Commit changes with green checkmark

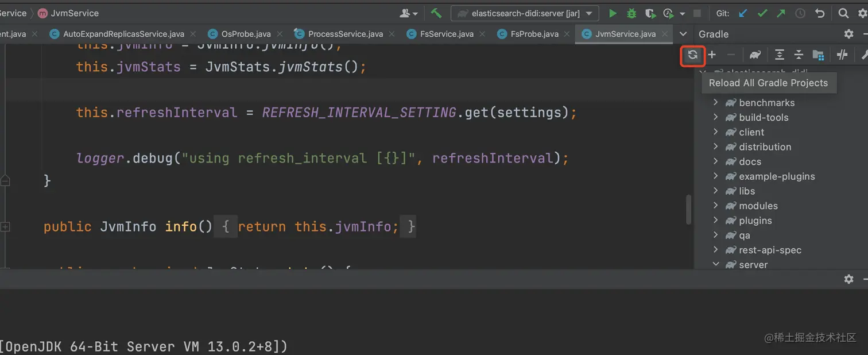click(762, 13)
